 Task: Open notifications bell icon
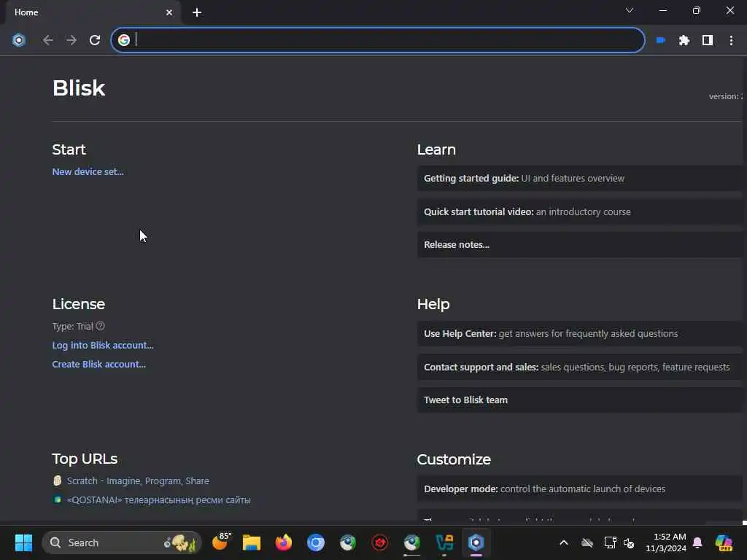click(x=697, y=542)
